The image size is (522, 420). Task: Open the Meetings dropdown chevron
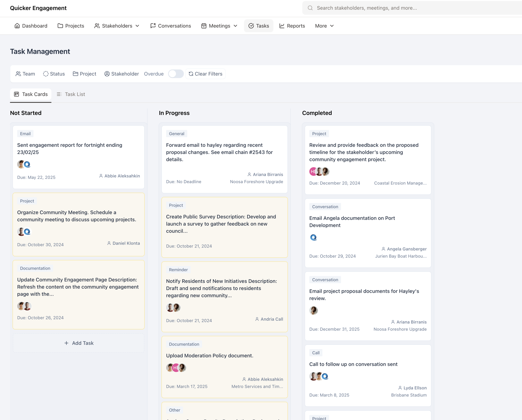pos(236,26)
